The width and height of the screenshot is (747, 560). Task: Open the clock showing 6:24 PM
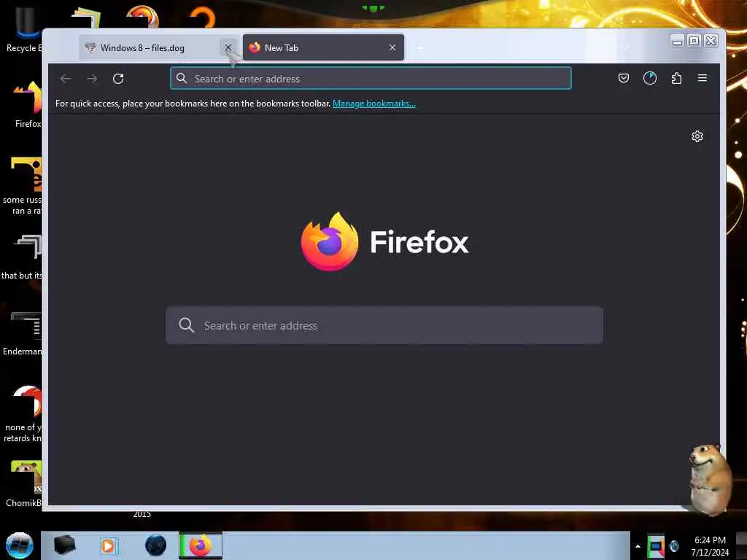click(710, 545)
